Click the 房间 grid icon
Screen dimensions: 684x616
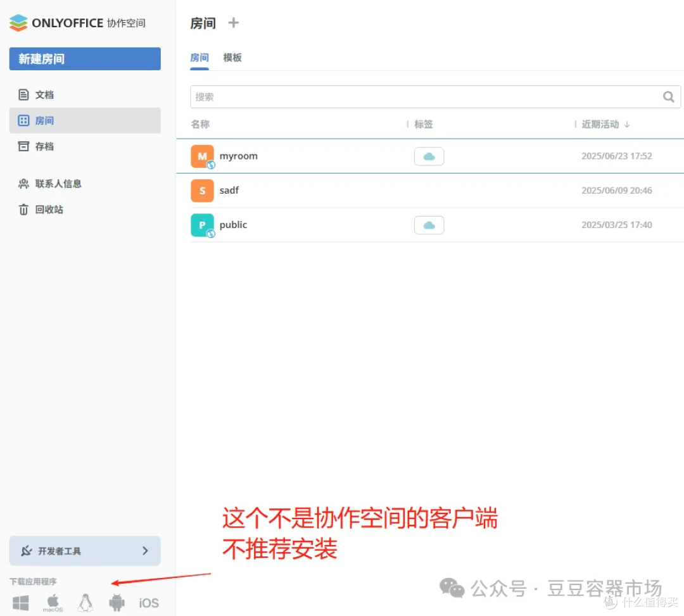23,120
